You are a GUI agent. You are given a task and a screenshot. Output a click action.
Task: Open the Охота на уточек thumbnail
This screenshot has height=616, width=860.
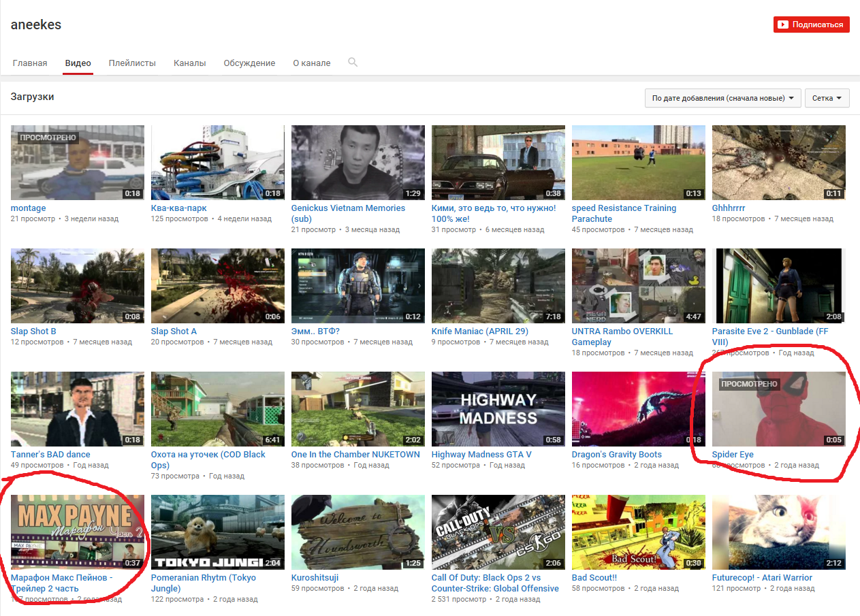(218, 409)
